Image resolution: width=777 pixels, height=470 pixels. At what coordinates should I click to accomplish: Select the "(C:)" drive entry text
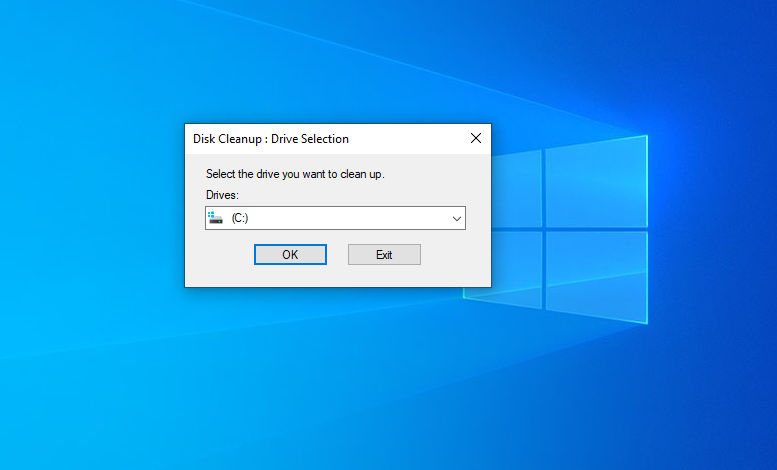coord(240,218)
